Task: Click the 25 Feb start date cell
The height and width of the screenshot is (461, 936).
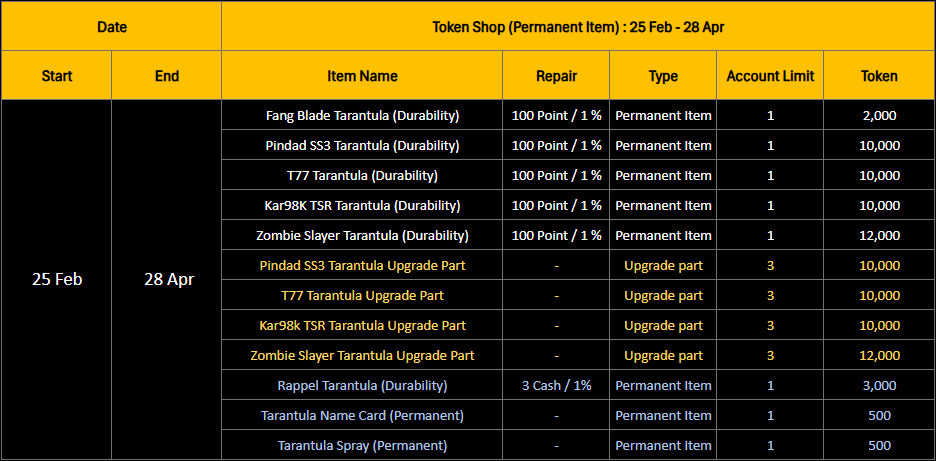Action: click(x=57, y=279)
